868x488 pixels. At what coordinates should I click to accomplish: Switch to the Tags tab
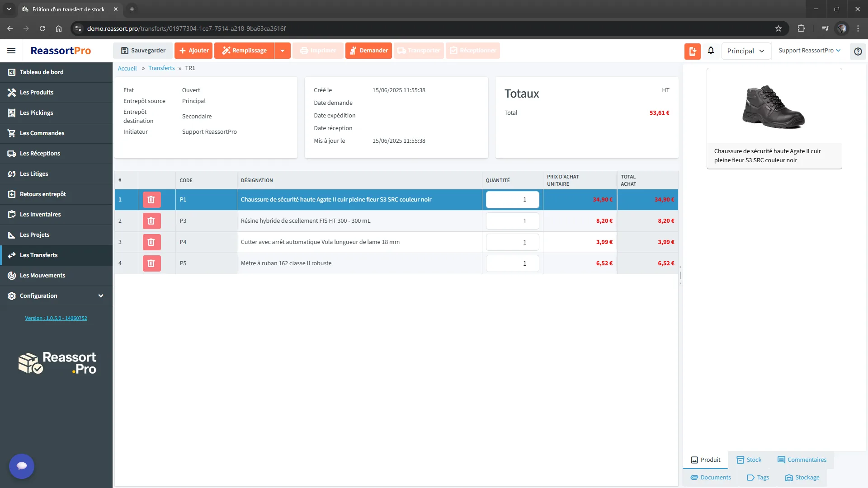(x=758, y=478)
